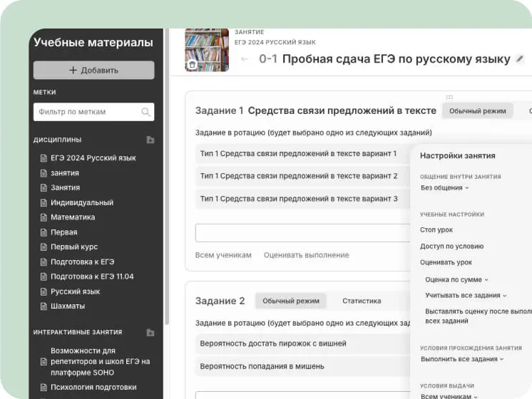Click the left sidebar vertical scrollbar

pos(167,176)
